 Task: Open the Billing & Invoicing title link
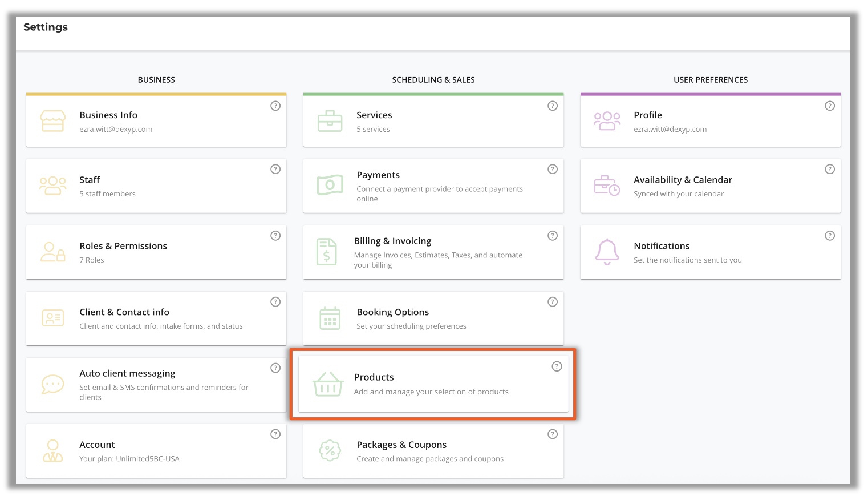tap(392, 241)
